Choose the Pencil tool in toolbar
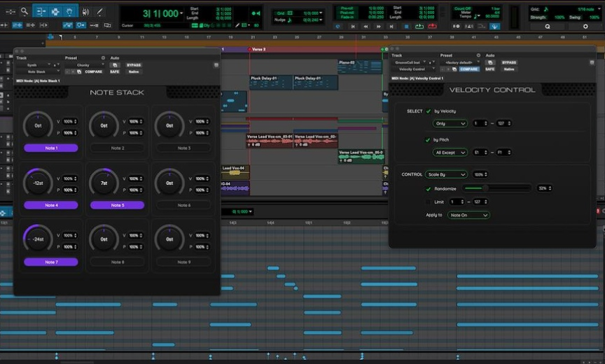This screenshot has height=364, width=605. [101, 11]
